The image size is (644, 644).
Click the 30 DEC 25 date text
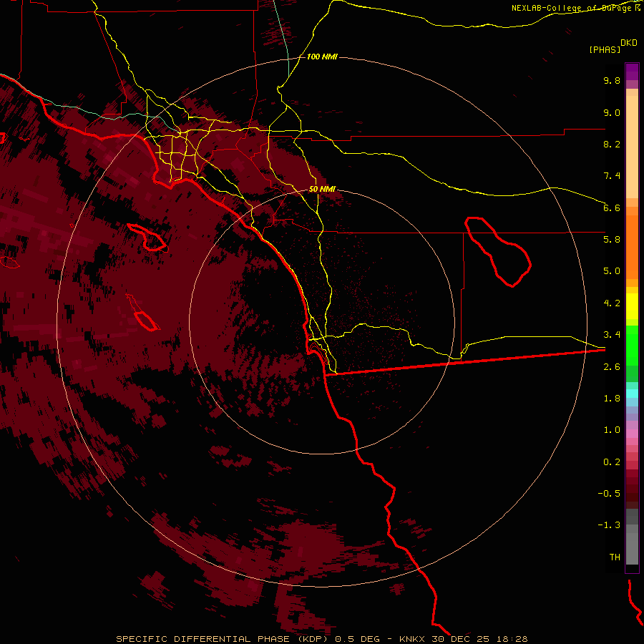460,639
